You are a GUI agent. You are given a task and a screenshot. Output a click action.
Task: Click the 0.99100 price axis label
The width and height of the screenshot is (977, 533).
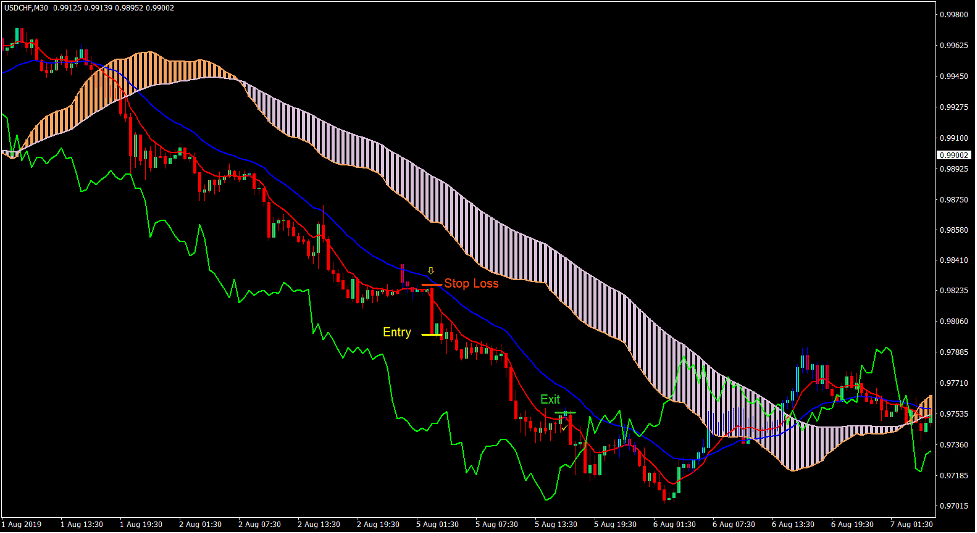pyautogui.click(x=953, y=138)
